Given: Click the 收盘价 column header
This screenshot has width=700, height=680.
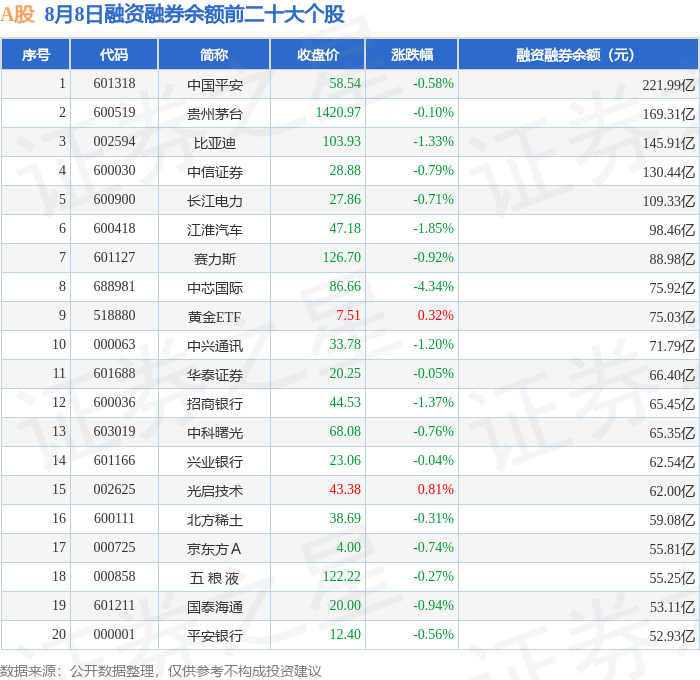Looking at the screenshot, I should tap(318, 54).
